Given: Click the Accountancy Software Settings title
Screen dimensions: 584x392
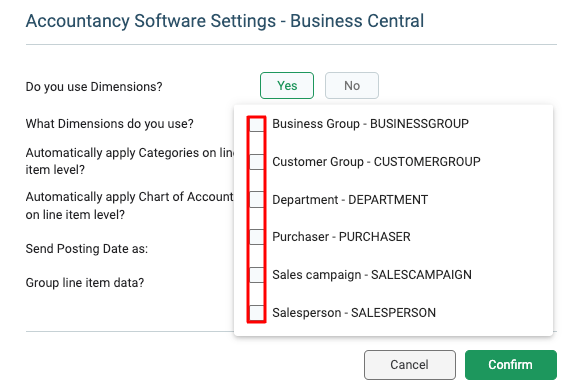Looking at the screenshot, I should point(225,21).
